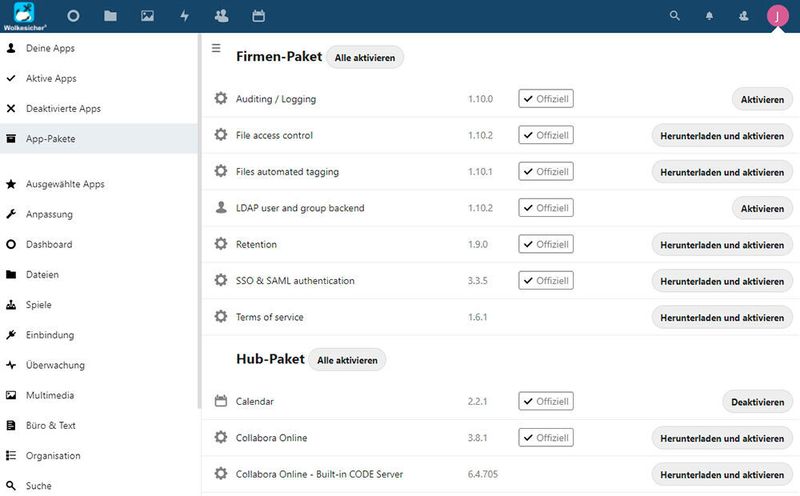The width and height of the screenshot is (800, 496).
Task: Activate the Auditing / Logging app
Action: [x=762, y=100]
